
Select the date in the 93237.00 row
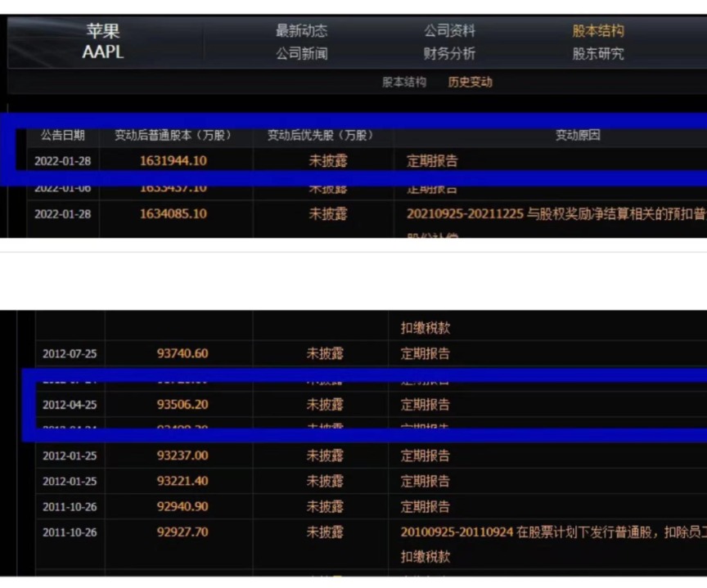[x=70, y=456]
